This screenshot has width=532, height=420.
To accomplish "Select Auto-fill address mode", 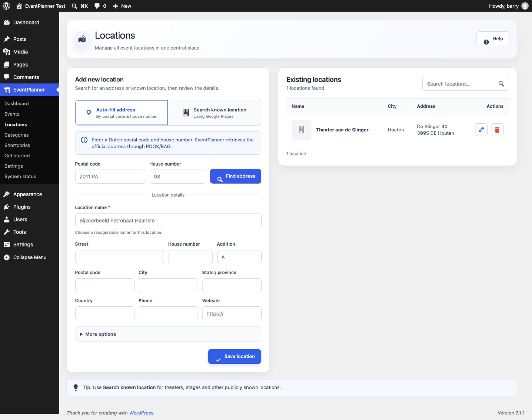I will pyautogui.click(x=122, y=113).
